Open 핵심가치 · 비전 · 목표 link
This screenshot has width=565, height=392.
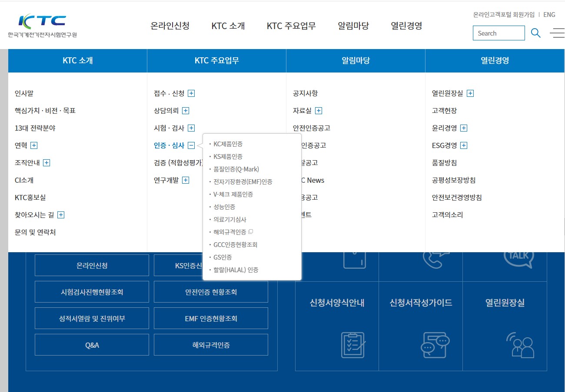45,111
